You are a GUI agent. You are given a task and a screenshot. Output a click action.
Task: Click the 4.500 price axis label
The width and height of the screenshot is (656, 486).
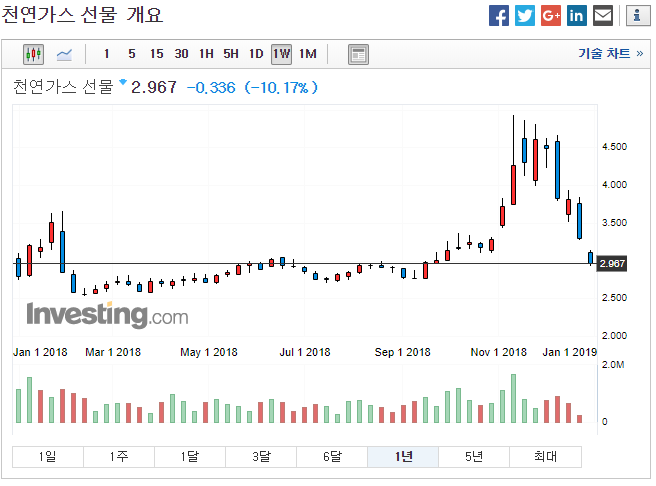(x=614, y=147)
